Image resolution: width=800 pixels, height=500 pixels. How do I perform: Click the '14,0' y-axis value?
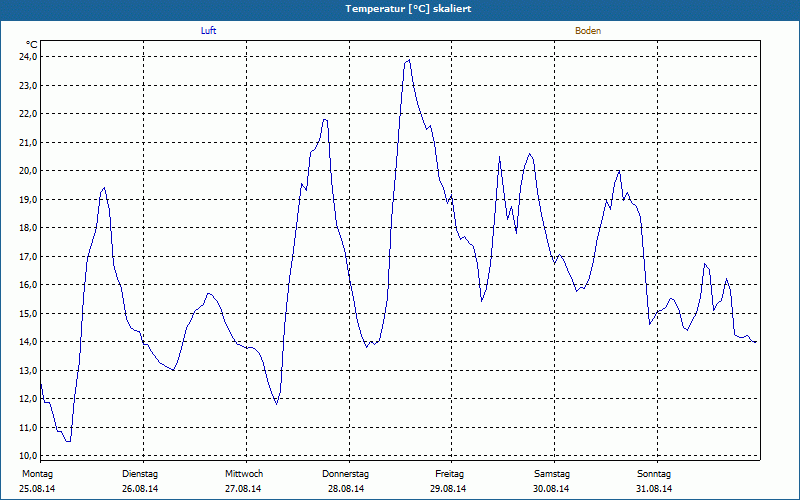coord(28,342)
